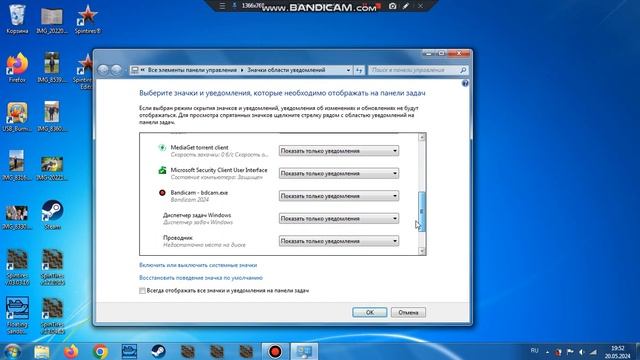Click the Bandicam bar pencil draw icon
The height and width of the screenshot is (360, 640).
click(406, 6)
